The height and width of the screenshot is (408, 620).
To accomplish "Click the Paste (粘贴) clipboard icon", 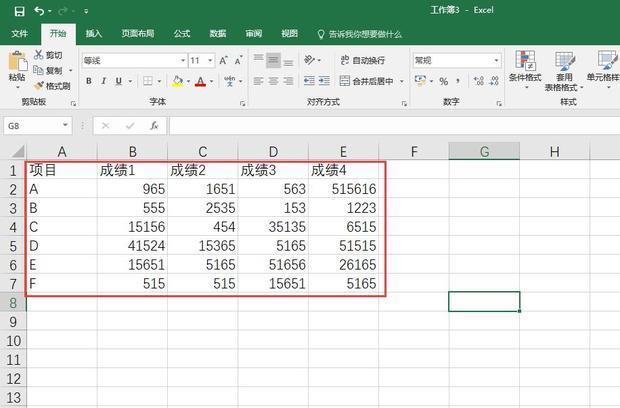I will [17, 64].
